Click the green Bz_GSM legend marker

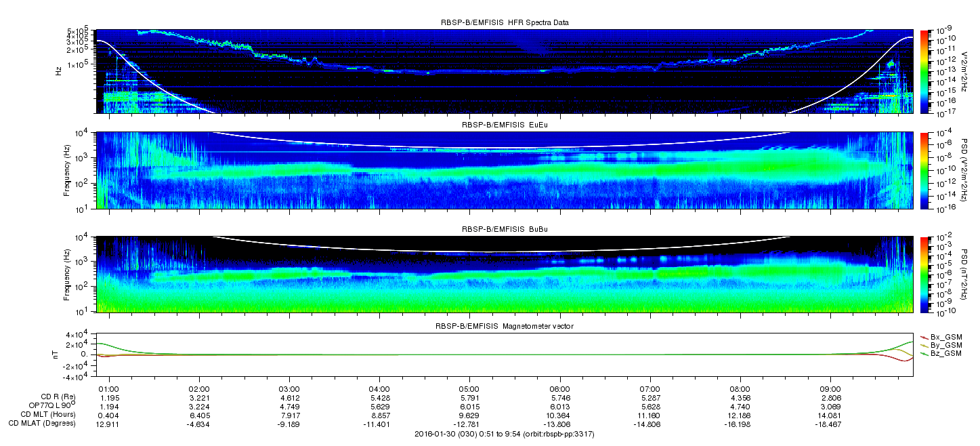point(924,354)
